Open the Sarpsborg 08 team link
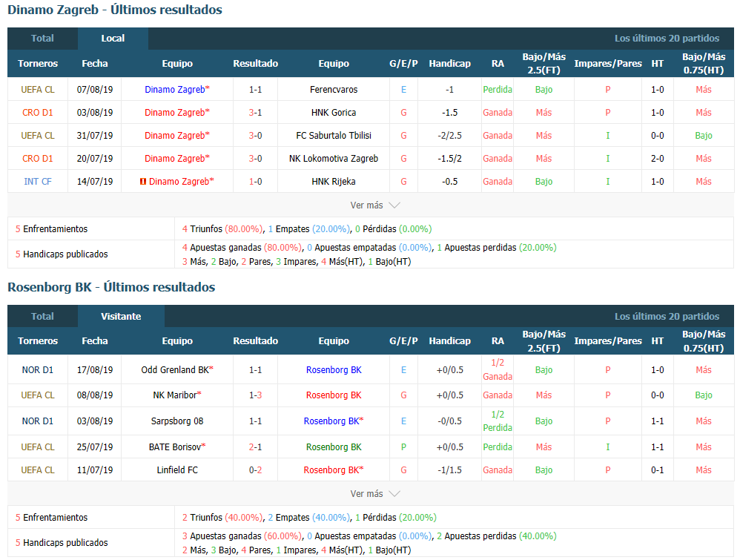The width and height of the screenshot is (740, 560). coord(177,421)
